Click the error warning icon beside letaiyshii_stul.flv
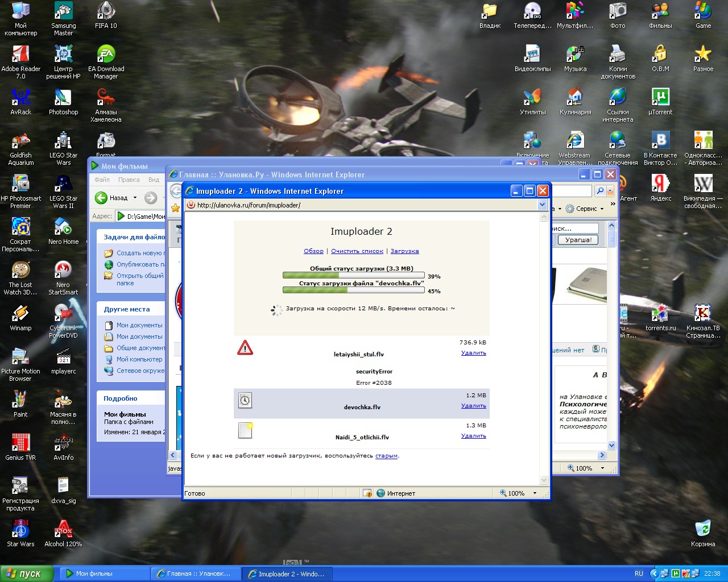728x582 pixels. point(245,348)
